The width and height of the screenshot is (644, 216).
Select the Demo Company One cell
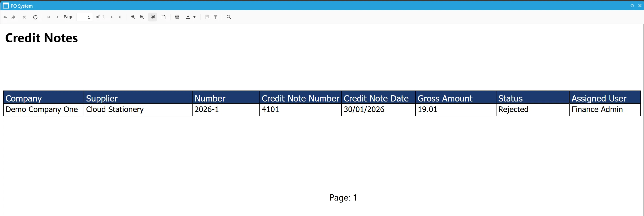(43, 110)
